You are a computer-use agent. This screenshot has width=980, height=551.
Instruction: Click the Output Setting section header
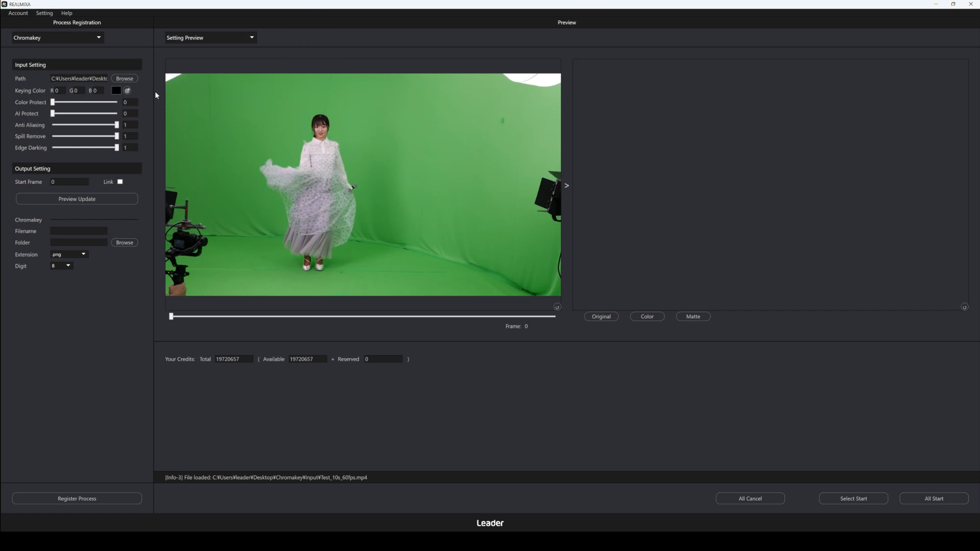point(77,168)
